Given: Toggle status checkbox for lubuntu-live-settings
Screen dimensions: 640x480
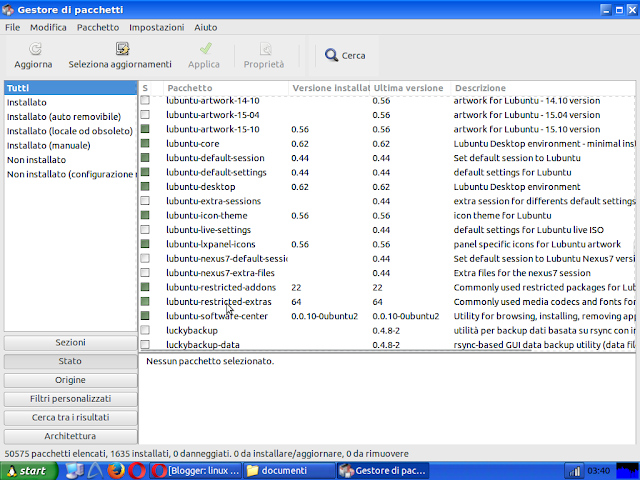Looking at the screenshot, I should click(145, 230).
